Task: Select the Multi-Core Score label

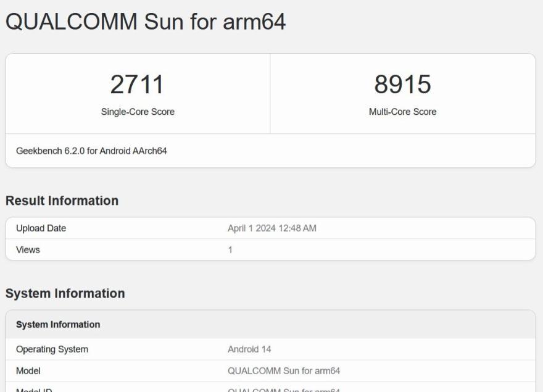Action: tap(402, 112)
